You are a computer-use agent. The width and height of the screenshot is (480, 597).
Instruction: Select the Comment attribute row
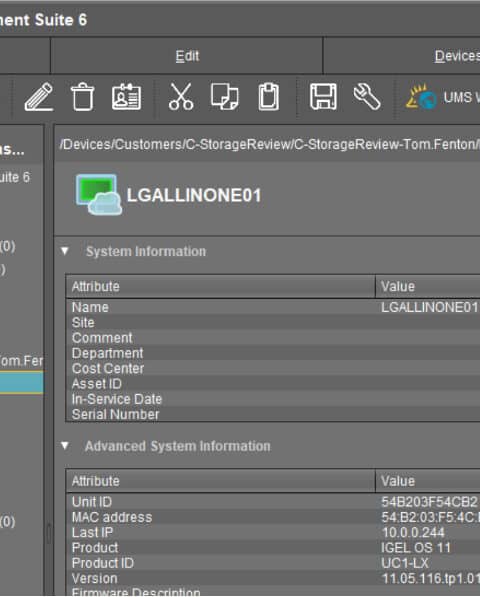(273, 338)
